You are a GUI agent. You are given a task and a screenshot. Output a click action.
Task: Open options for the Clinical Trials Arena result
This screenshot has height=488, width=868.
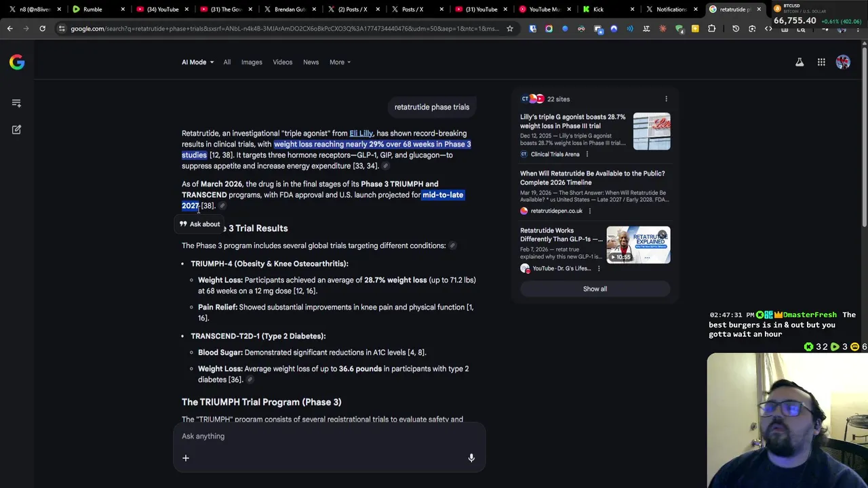click(587, 154)
